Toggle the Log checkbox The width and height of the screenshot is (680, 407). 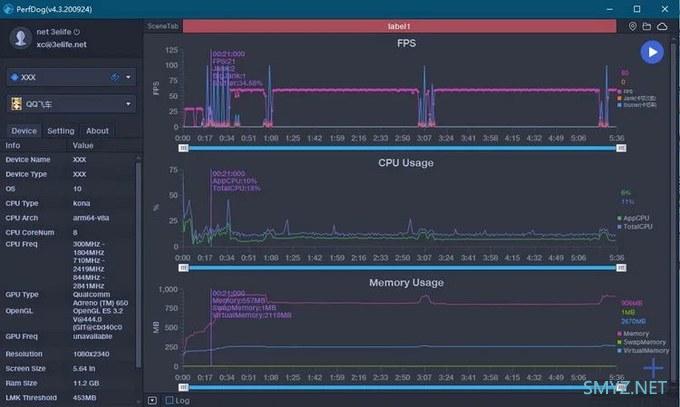coord(170,400)
